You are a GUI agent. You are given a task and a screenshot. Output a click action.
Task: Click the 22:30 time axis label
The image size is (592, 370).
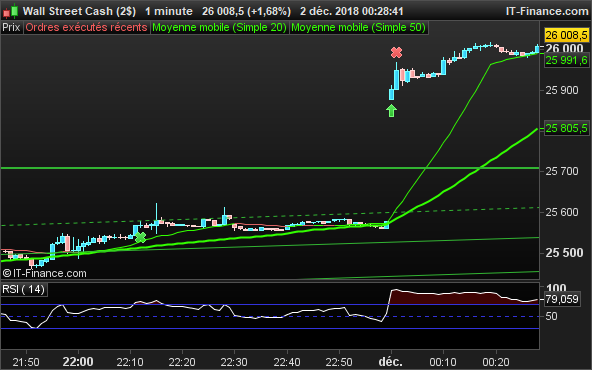(234, 362)
